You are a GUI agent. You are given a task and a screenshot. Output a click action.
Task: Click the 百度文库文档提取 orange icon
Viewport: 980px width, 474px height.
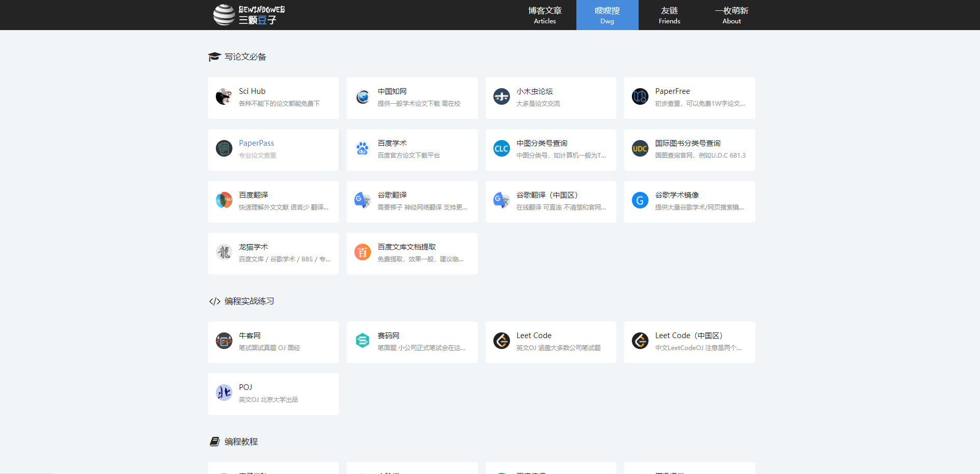pos(363,253)
